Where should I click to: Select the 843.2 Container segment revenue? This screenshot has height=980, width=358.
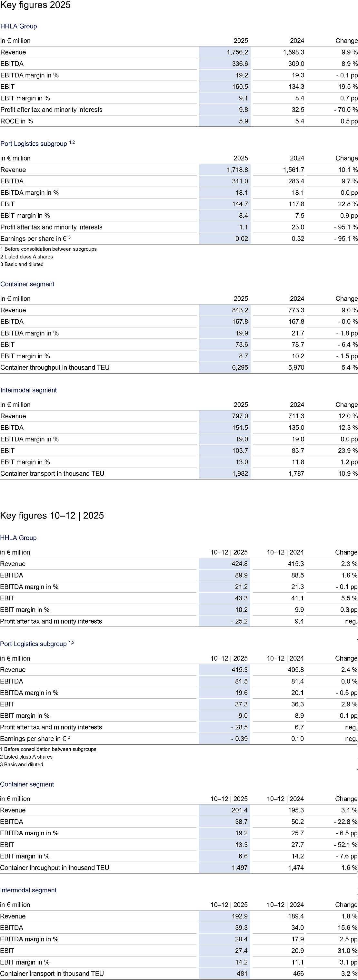(240, 310)
